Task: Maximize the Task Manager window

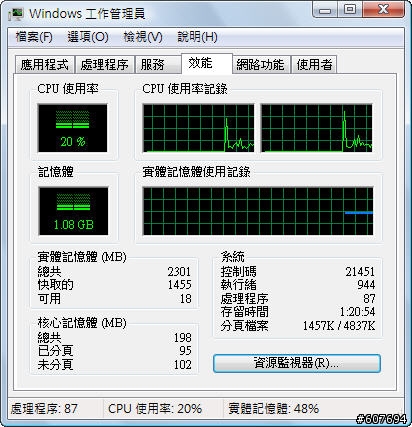Action: click(350, 10)
